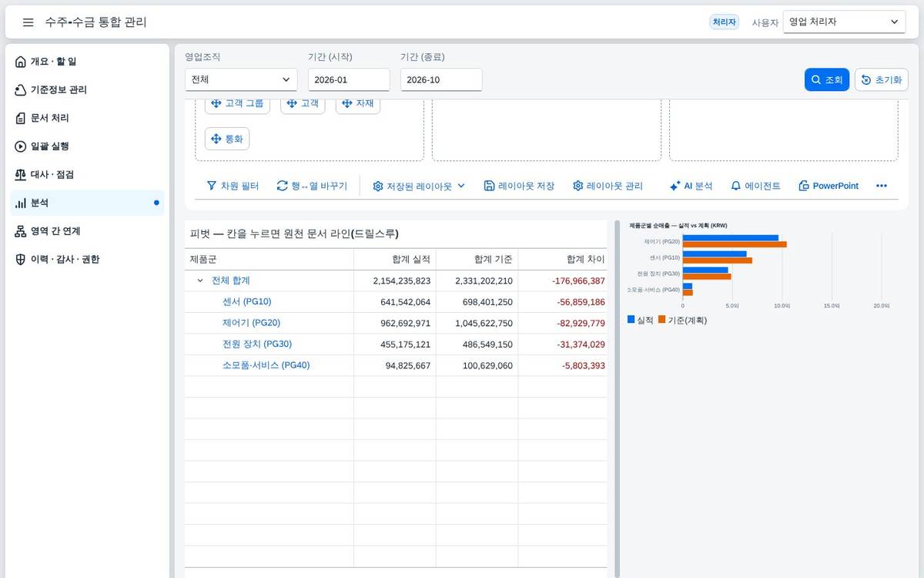Save layout using the 레이아웃 저장 icon
The width and height of the screenshot is (924, 578).
489,186
